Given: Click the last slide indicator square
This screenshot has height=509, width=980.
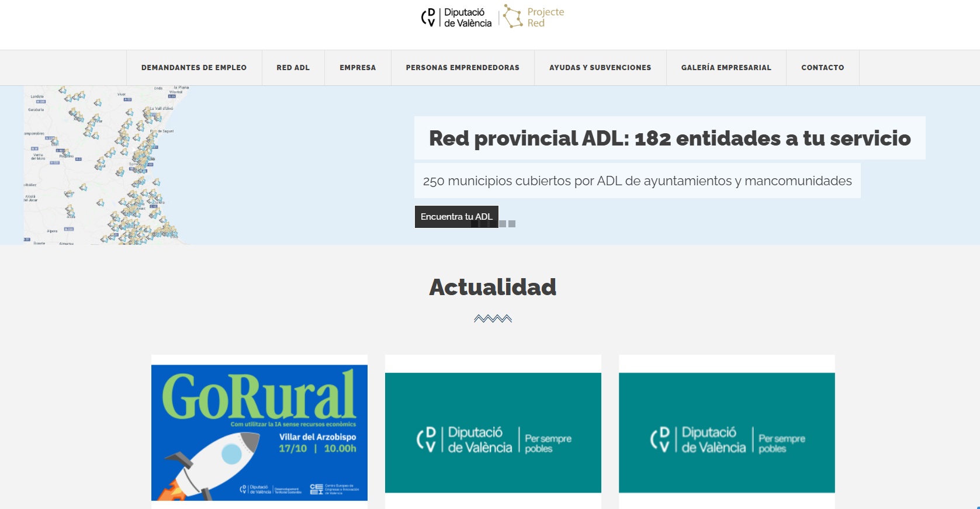Looking at the screenshot, I should [512, 224].
